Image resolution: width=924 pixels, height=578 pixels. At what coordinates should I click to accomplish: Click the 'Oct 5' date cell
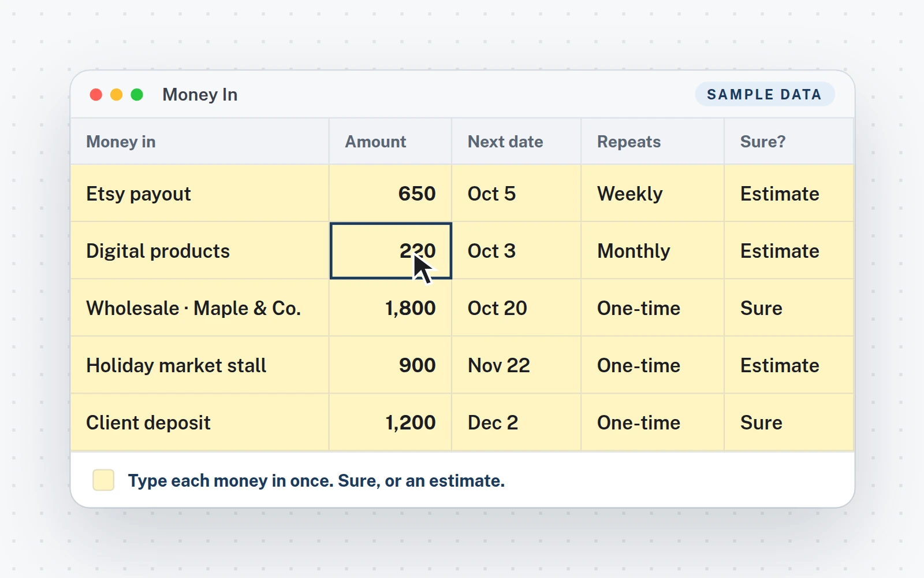[516, 194]
